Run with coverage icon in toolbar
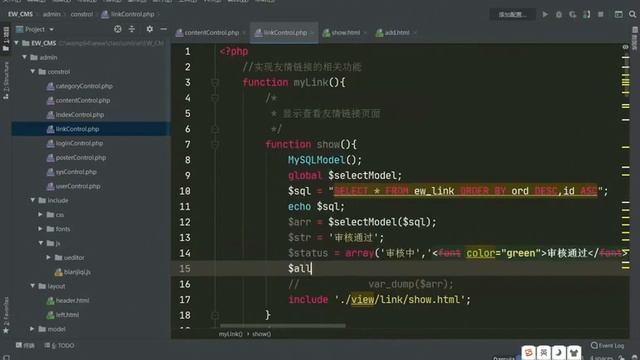The width and height of the screenshot is (640, 360). (x=573, y=14)
